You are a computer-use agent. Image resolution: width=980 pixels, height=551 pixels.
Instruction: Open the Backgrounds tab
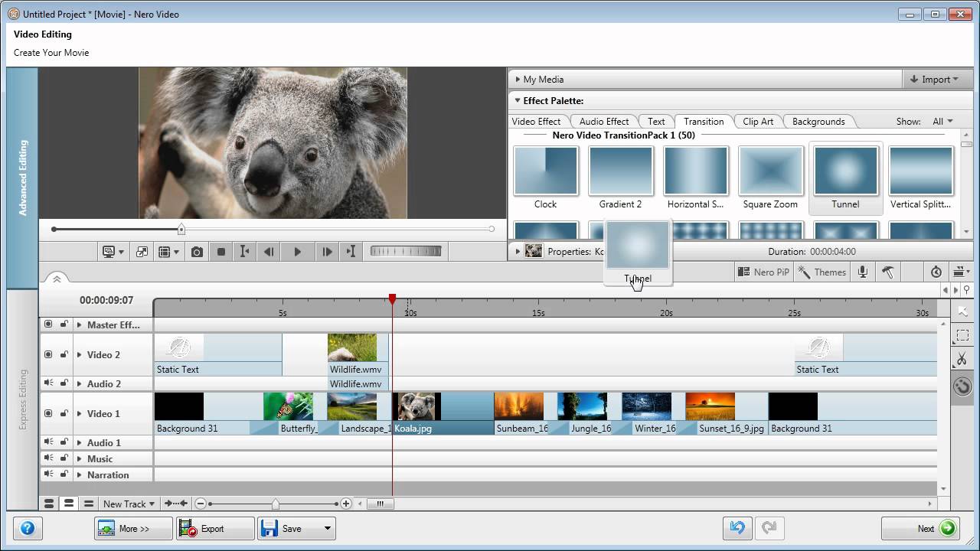coord(818,121)
